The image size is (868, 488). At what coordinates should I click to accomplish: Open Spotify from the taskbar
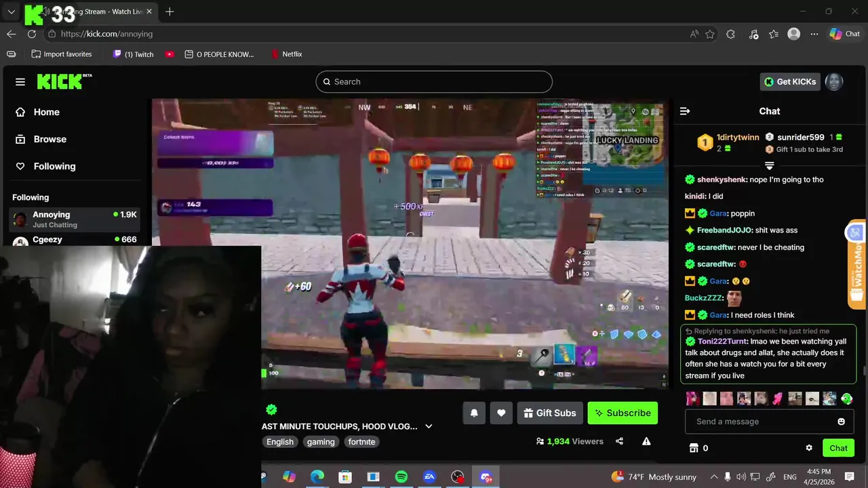coord(401,477)
